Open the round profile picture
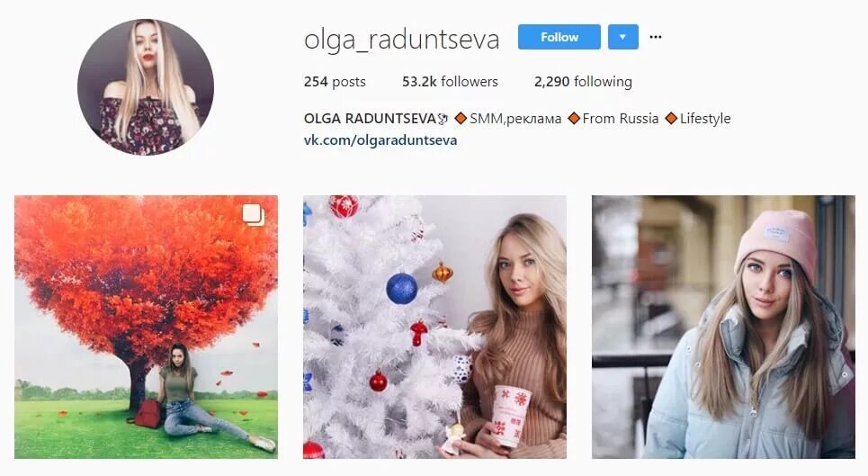 pos(146,87)
